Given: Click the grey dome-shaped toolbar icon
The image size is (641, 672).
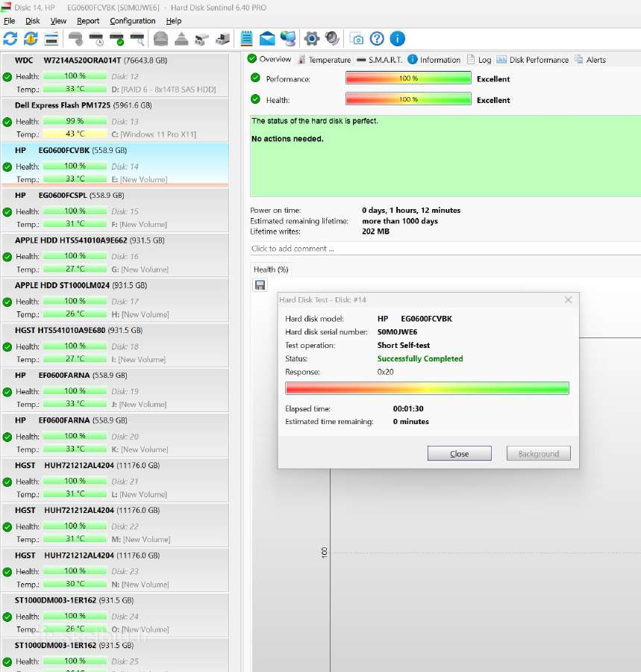Looking at the screenshot, I should [x=160, y=39].
